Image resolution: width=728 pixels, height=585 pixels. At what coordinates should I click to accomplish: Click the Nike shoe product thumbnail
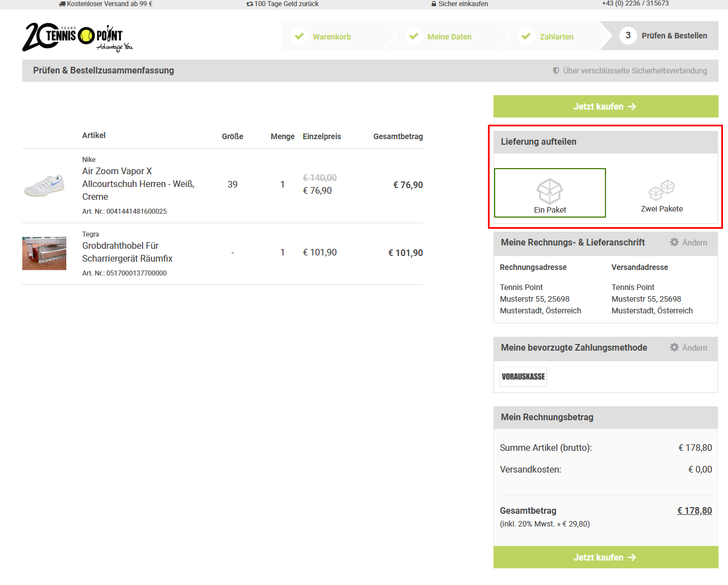coord(45,185)
